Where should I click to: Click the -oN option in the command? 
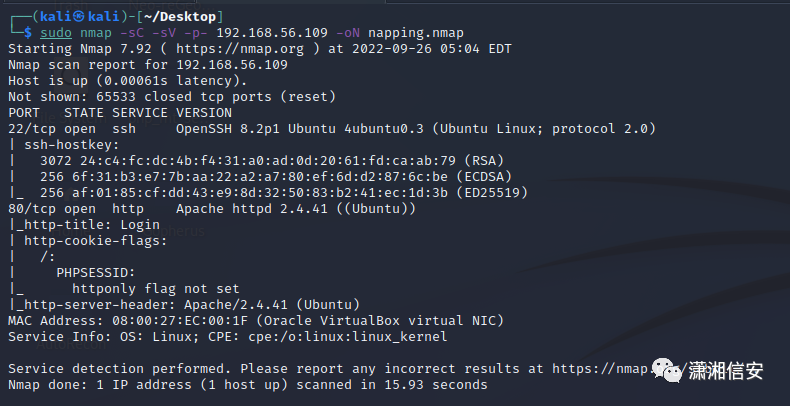[x=348, y=33]
